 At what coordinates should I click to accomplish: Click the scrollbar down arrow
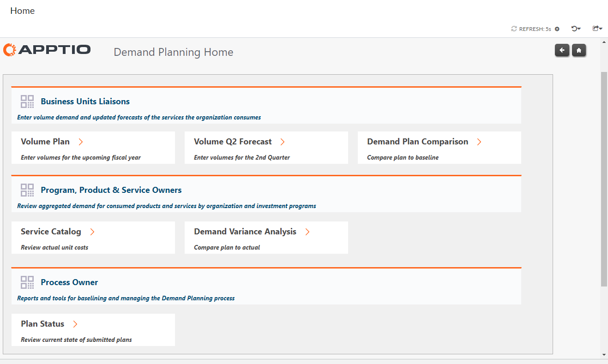coord(604,355)
